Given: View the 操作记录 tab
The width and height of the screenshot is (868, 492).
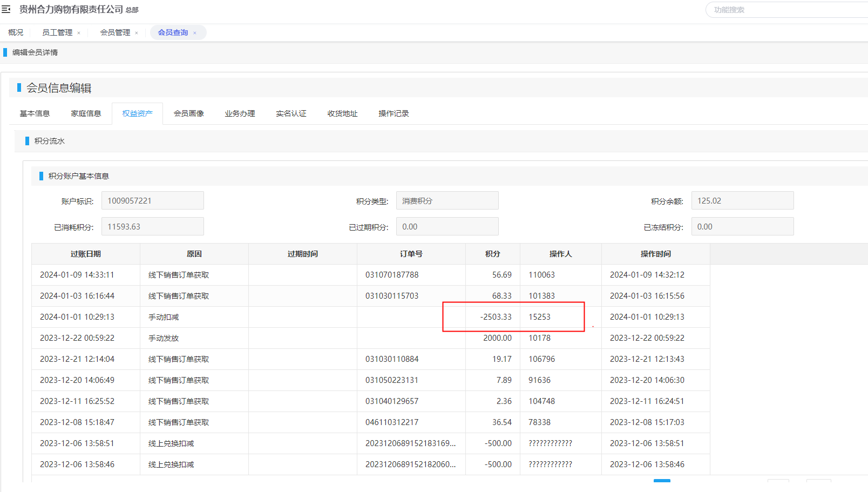Looking at the screenshot, I should coord(394,113).
